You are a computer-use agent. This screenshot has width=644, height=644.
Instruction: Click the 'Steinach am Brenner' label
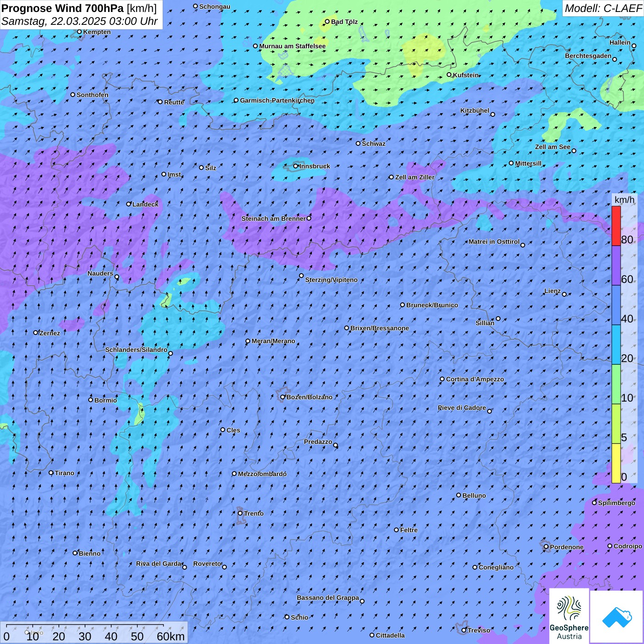point(273,218)
